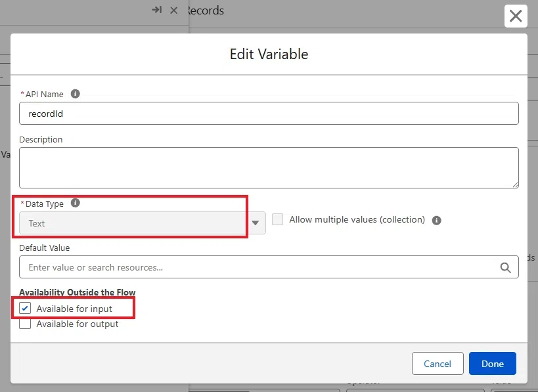Click the Available for output label
Image resolution: width=538 pixels, height=392 pixels.
(78, 324)
